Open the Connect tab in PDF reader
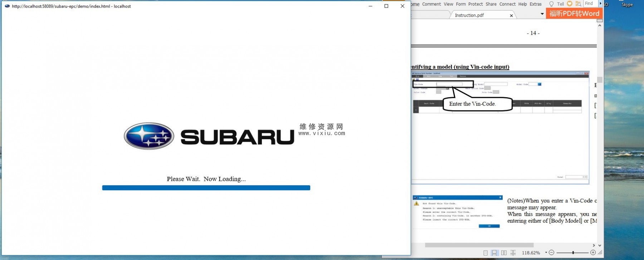Image resolution: width=644 pixels, height=260 pixels. click(507, 4)
